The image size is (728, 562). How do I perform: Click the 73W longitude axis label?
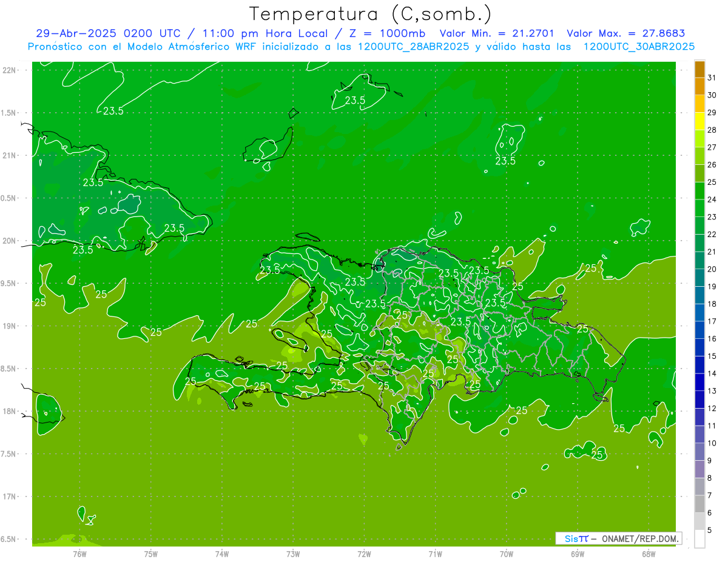(x=293, y=554)
